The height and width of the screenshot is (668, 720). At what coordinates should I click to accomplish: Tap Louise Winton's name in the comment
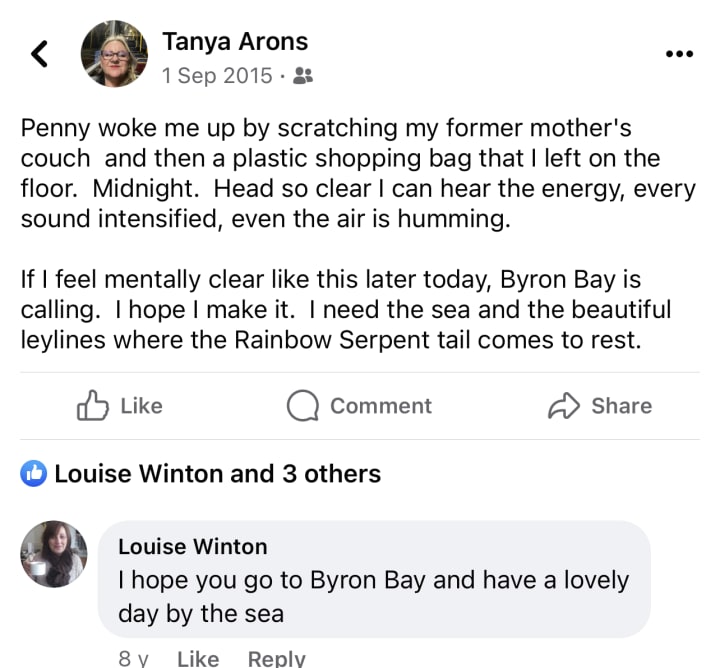(193, 546)
